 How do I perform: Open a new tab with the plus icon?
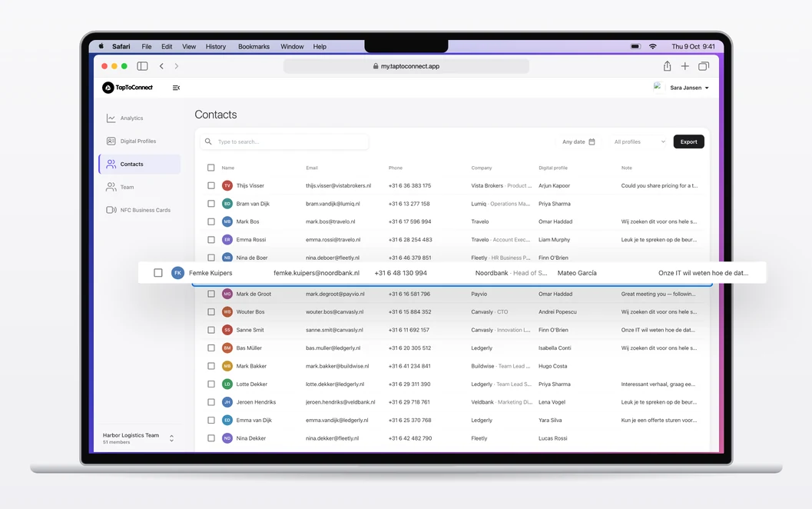coord(684,66)
